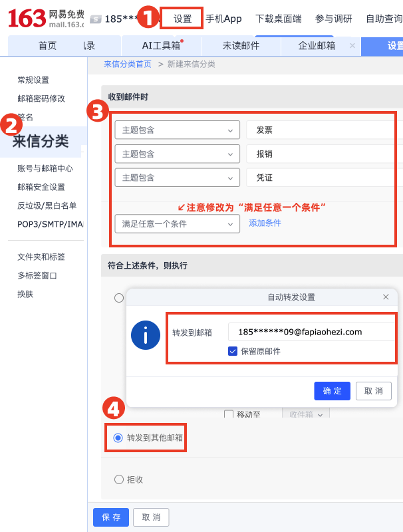Switch to the AI工具箱 tab
The image size is (403, 532).
point(162,46)
